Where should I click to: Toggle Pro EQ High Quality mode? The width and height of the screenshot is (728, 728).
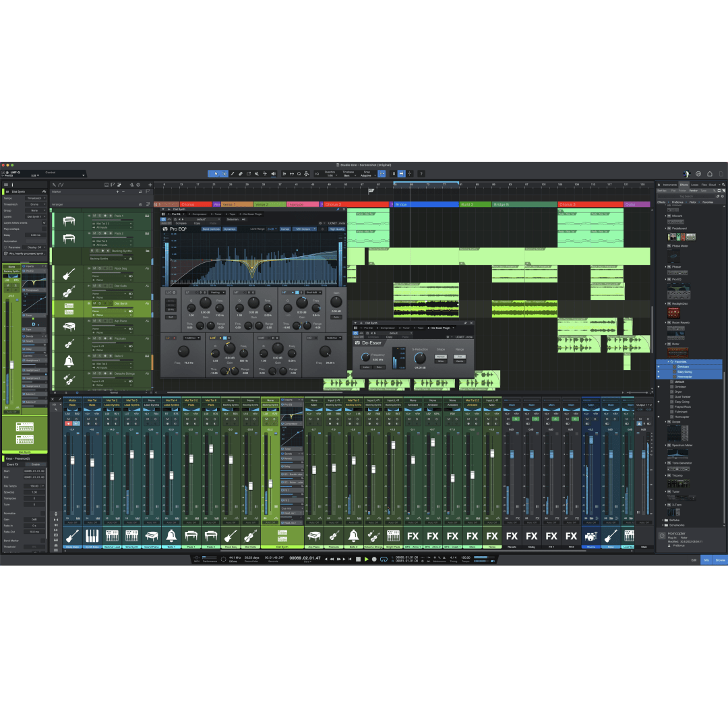pos(336,229)
